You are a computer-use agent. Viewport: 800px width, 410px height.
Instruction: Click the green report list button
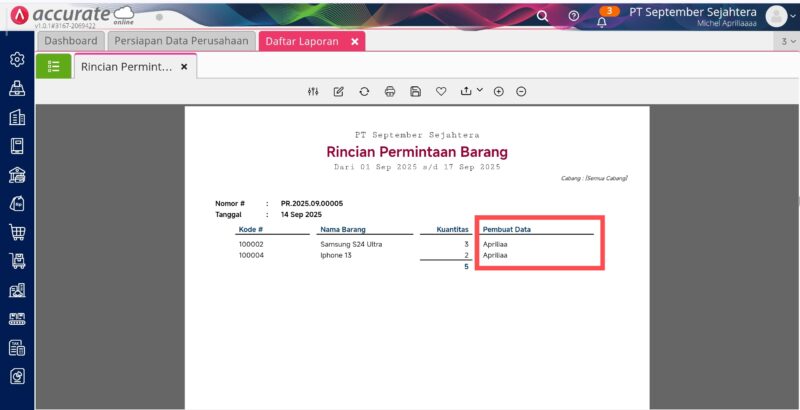[x=54, y=66]
